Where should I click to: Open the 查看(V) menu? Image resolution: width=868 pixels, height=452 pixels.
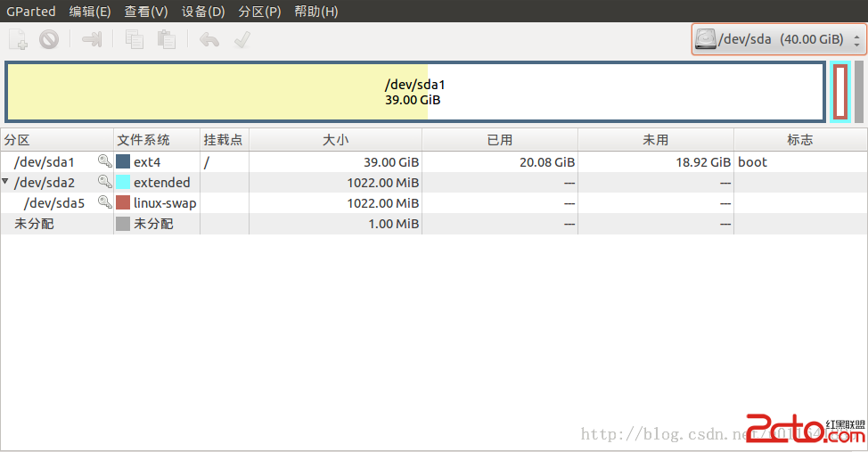(145, 11)
